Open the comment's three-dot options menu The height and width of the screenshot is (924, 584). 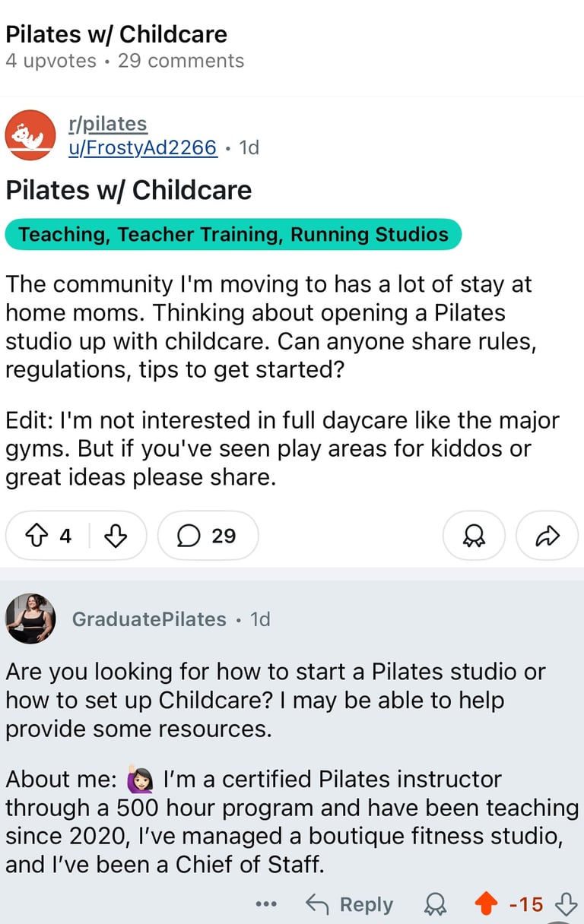266,904
